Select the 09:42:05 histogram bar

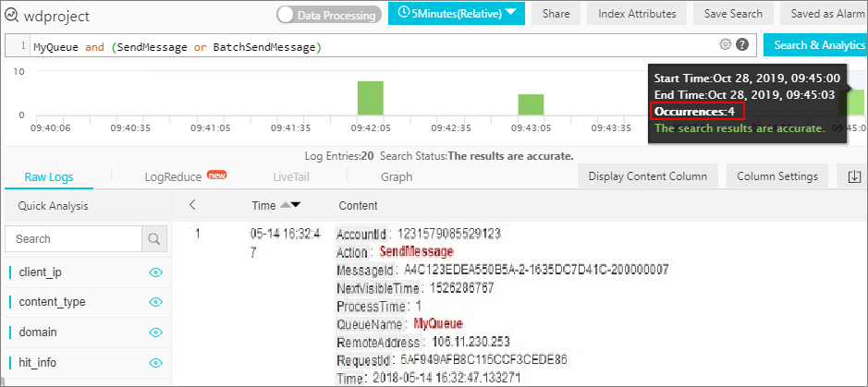371,98
